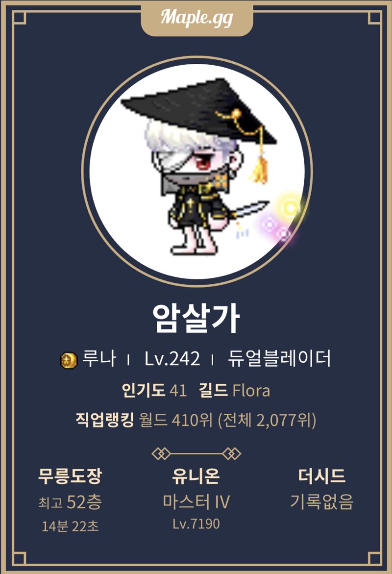Image resolution: width=392 pixels, height=574 pixels.
Task: Select the 무릉도장 heading
Action: point(70,476)
